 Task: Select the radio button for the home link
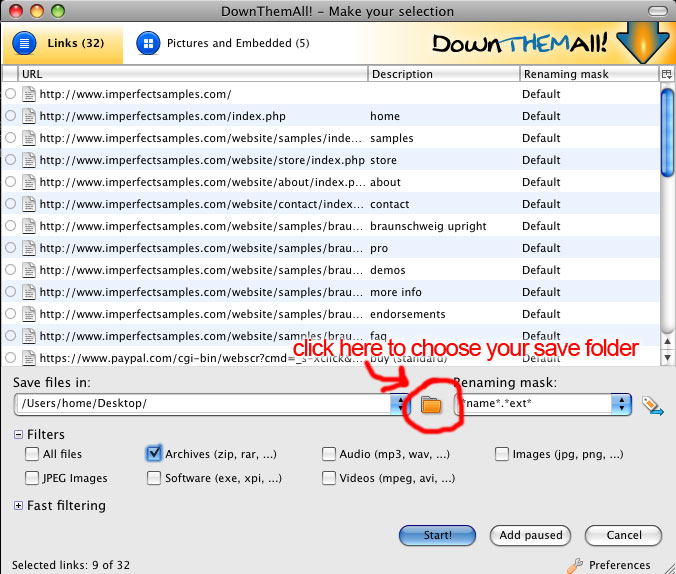11,116
